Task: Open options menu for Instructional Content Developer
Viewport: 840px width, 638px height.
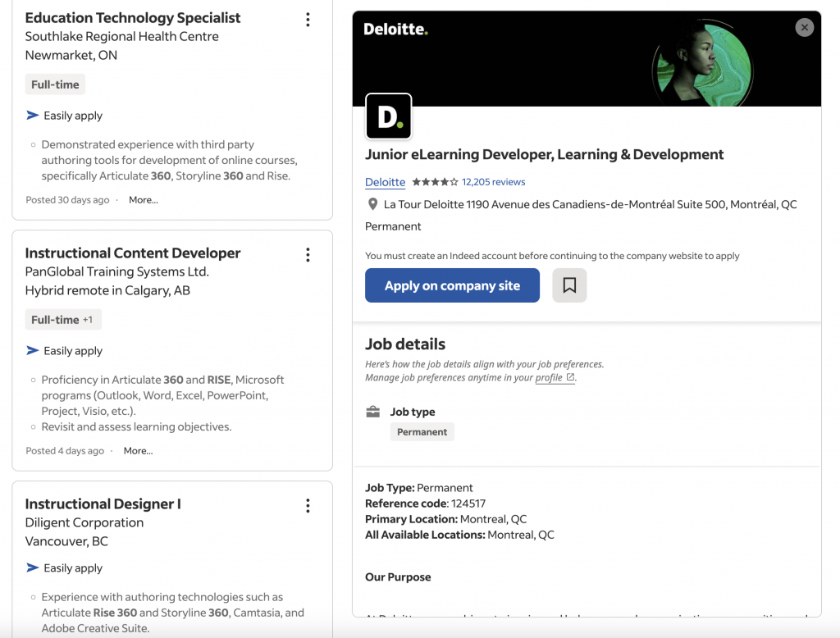Action: tap(308, 255)
